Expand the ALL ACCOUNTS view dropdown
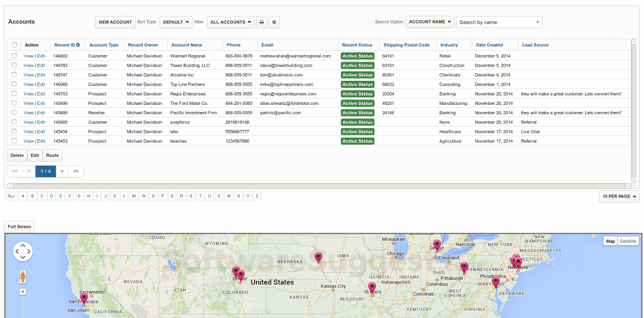The width and height of the screenshot is (644, 318). (231, 22)
